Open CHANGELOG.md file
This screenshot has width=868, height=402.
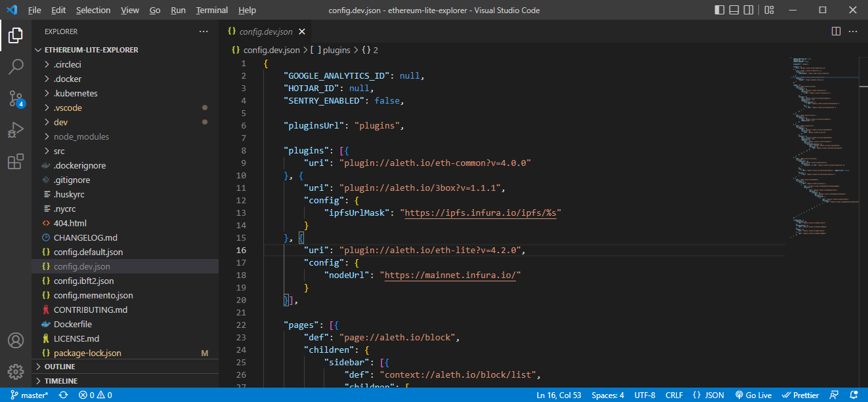[x=125, y=237]
